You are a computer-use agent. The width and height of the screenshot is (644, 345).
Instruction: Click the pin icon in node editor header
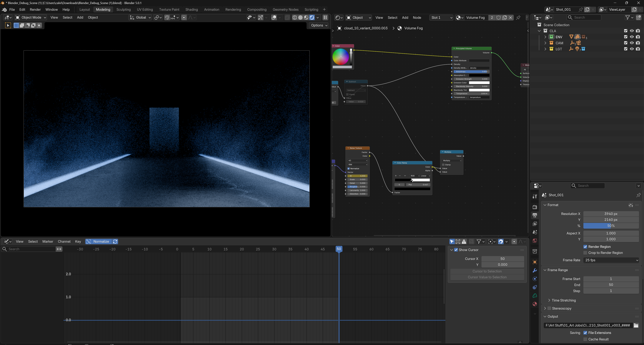click(x=518, y=17)
